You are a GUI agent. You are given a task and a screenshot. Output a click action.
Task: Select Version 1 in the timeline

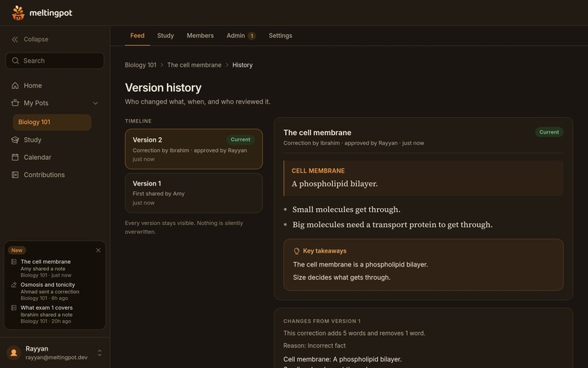[193, 193]
